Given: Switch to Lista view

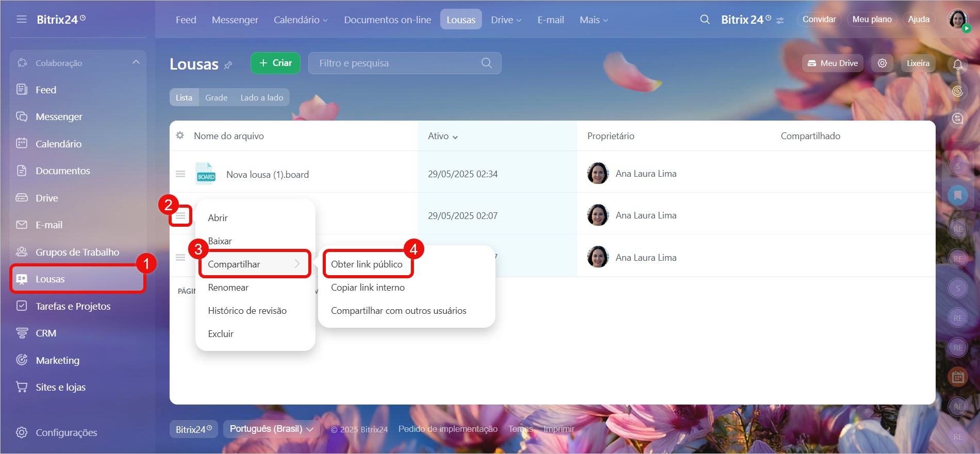Looking at the screenshot, I should point(184,97).
